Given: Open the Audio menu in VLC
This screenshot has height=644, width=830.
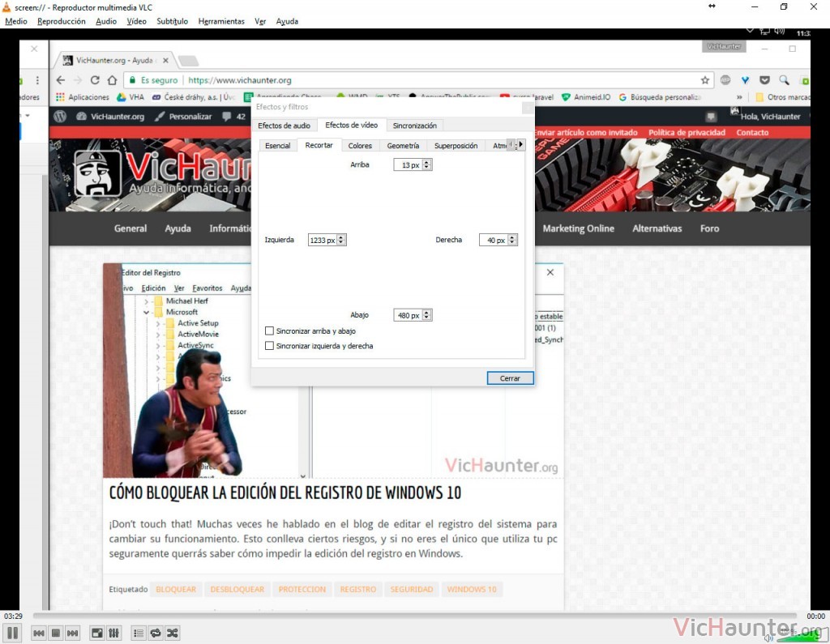Looking at the screenshot, I should click(106, 21).
